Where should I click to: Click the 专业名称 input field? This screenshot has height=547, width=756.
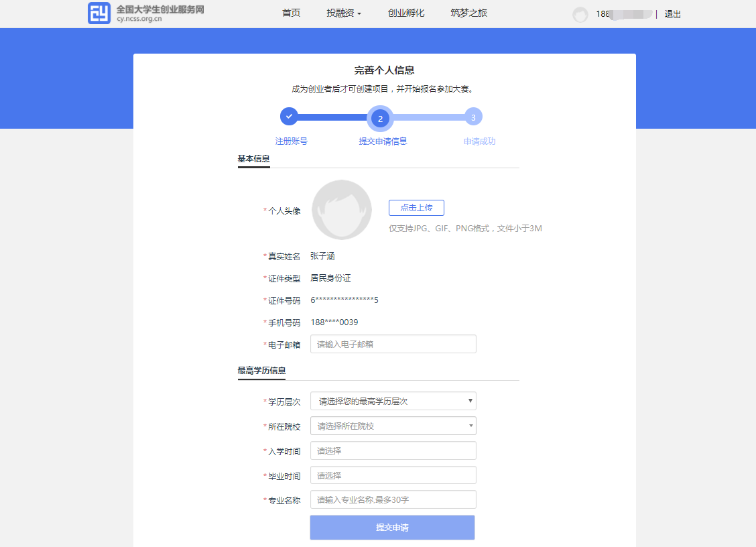coord(393,500)
